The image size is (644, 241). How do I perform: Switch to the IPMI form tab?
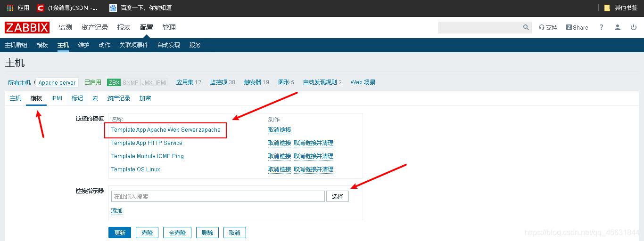(57, 98)
